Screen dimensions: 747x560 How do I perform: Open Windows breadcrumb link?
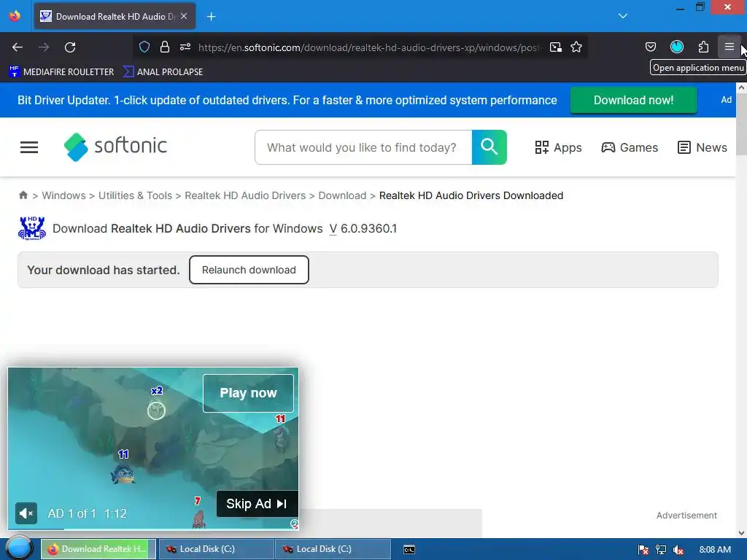[64, 195]
